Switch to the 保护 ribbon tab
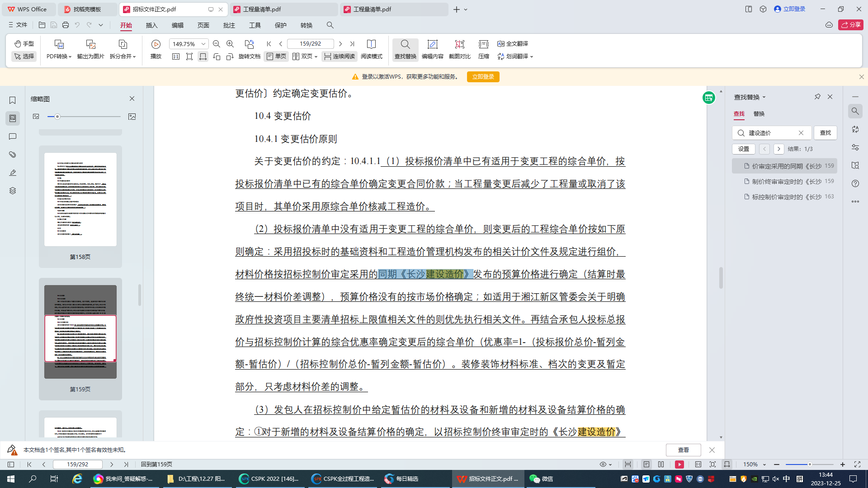Screen dimensions: 868x488 281,25
